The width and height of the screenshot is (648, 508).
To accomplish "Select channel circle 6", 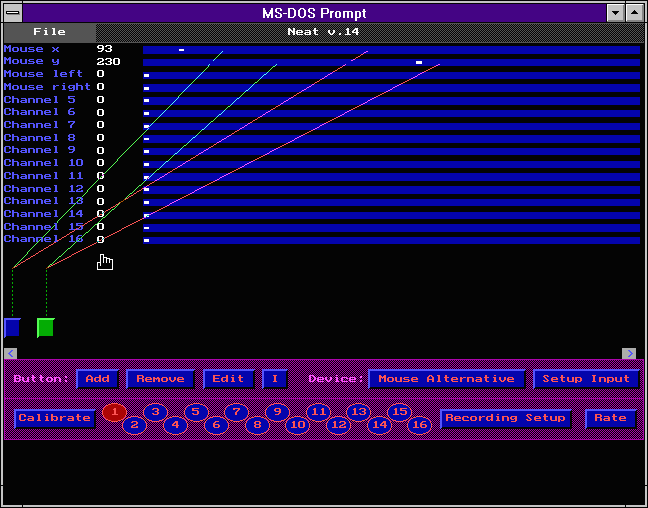I will tap(216, 425).
